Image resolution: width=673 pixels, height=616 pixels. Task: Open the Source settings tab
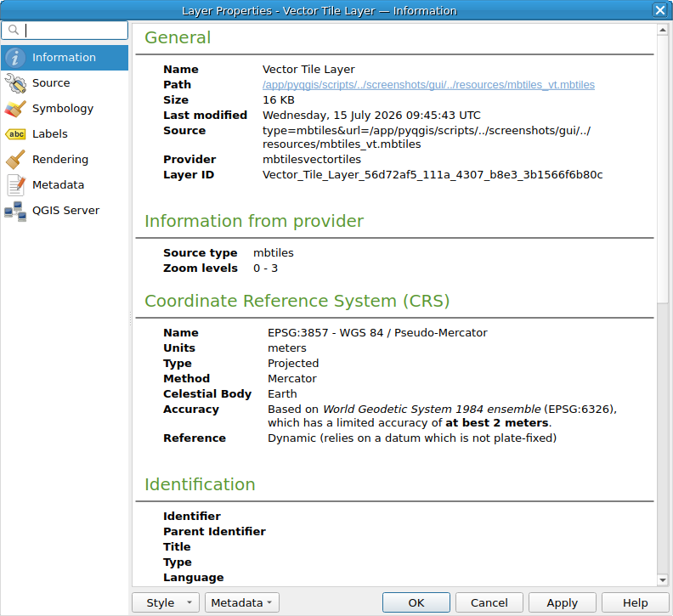pyautogui.click(x=65, y=83)
